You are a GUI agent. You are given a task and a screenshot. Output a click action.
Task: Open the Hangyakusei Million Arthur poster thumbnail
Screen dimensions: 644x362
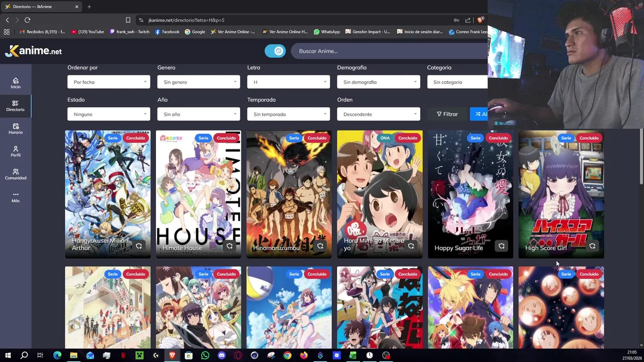click(x=108, y=194)
